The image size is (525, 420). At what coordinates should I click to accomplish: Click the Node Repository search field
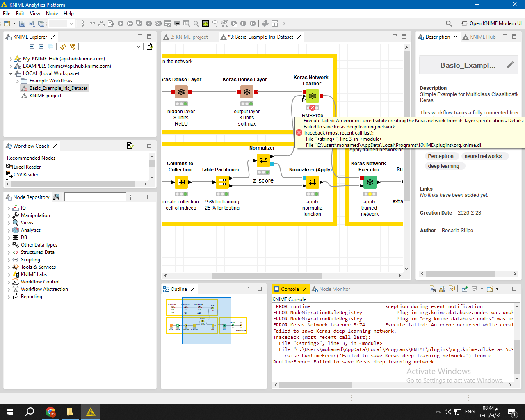[95, 197]
